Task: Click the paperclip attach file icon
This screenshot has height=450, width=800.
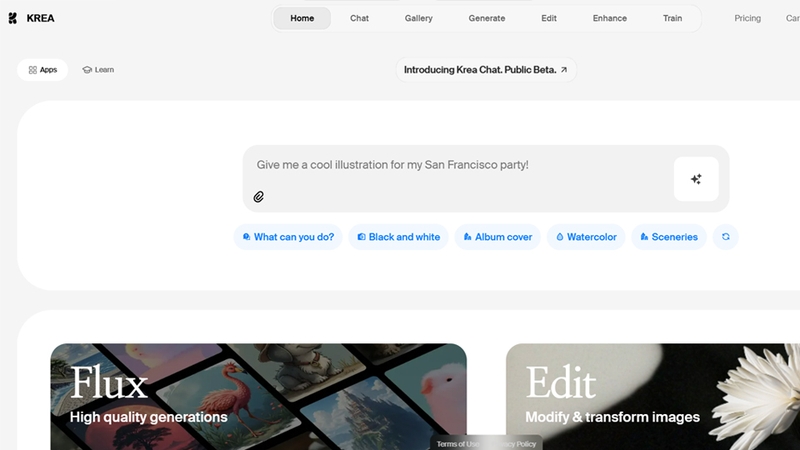Action: point(259,196)
